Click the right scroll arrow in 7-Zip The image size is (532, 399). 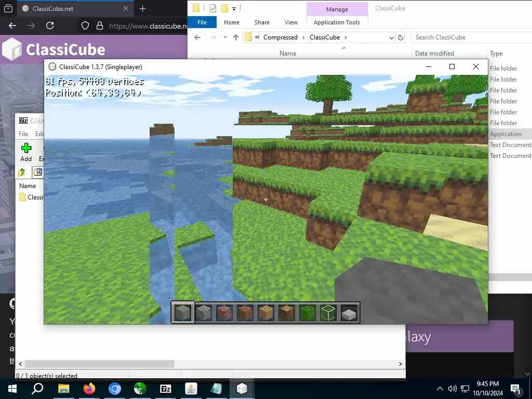[401, 364]
